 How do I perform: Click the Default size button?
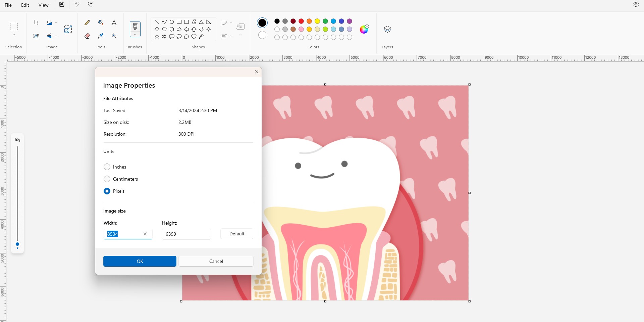point(236,234)
